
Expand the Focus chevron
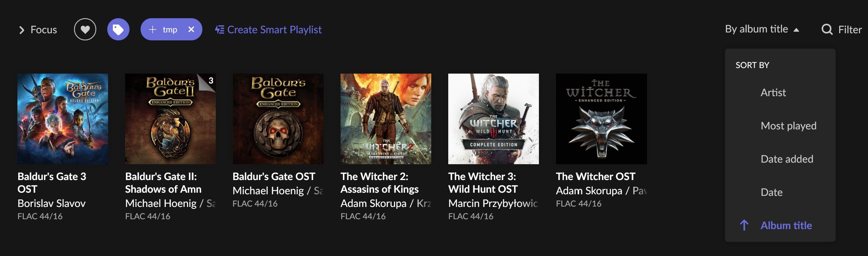coord(22,30)
